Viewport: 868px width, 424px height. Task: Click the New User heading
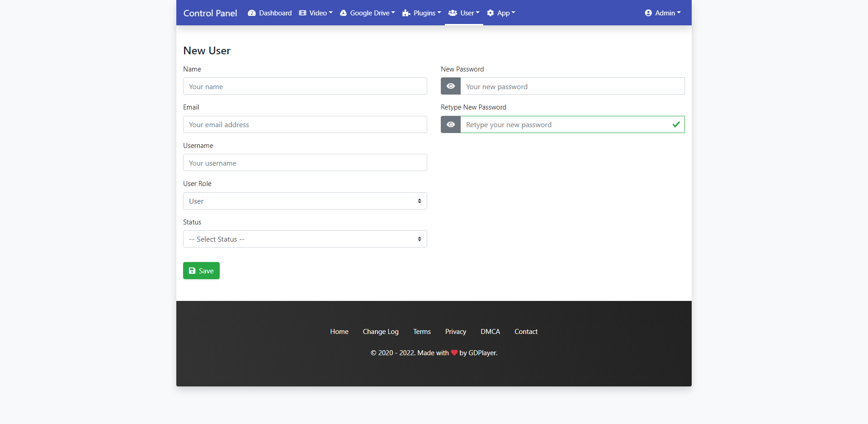point(207,51)
